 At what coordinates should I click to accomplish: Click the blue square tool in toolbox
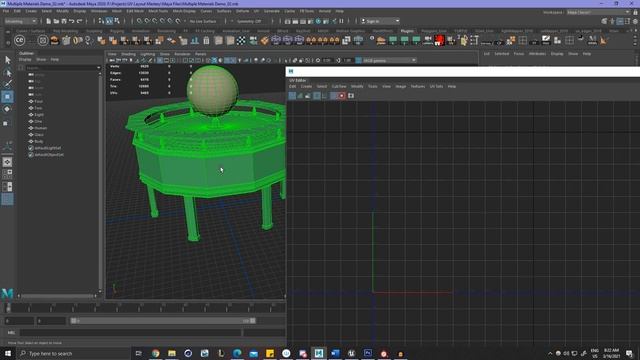(7, 97)
